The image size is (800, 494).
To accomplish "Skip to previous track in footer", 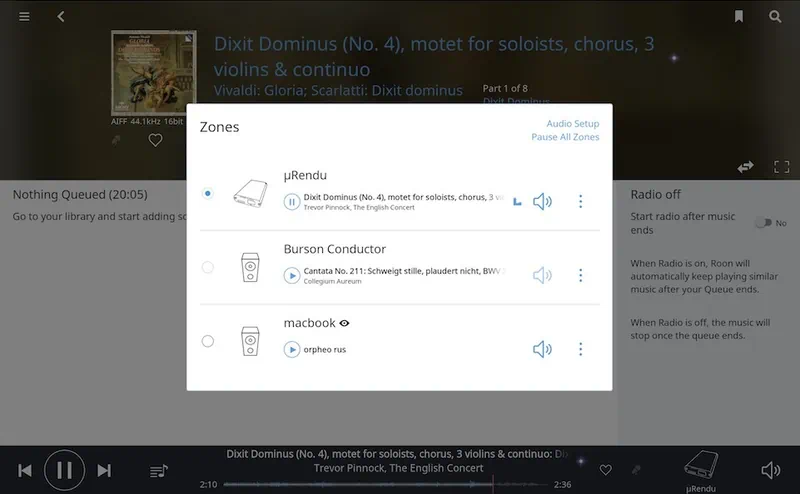I will (x=24, y=471).
